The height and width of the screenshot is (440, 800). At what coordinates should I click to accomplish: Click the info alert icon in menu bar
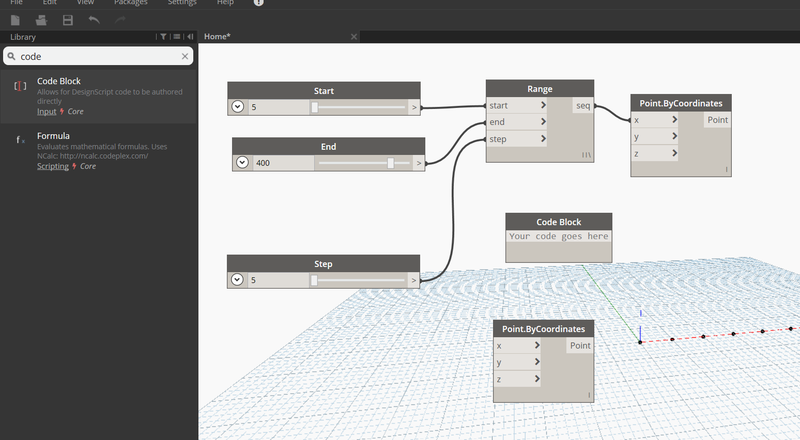pyautogui.click(x=259, y=3)
